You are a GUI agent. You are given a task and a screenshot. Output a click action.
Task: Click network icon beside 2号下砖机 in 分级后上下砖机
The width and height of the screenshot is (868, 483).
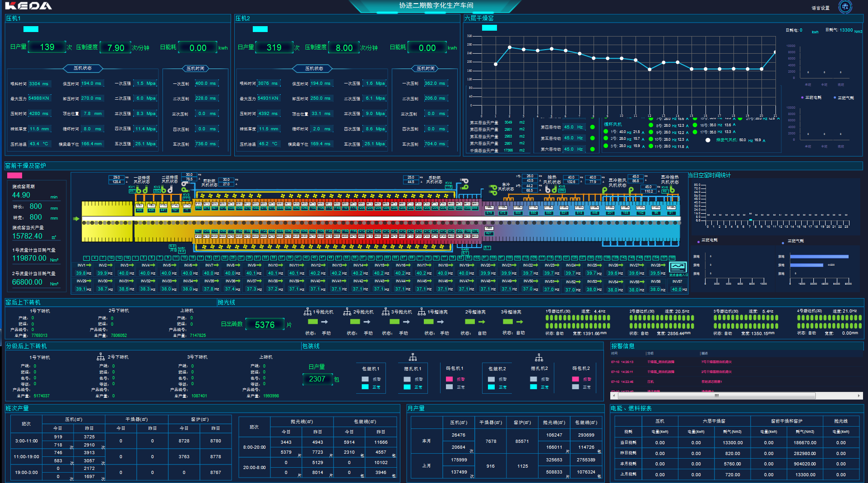point(101,357)
